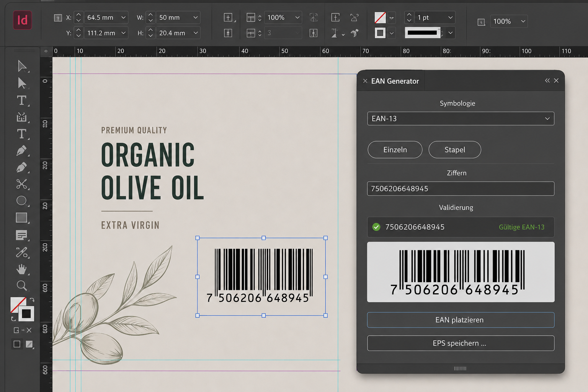588x392 pixels.
Task: Step the W width value
Action: click(x=150, y=18)
